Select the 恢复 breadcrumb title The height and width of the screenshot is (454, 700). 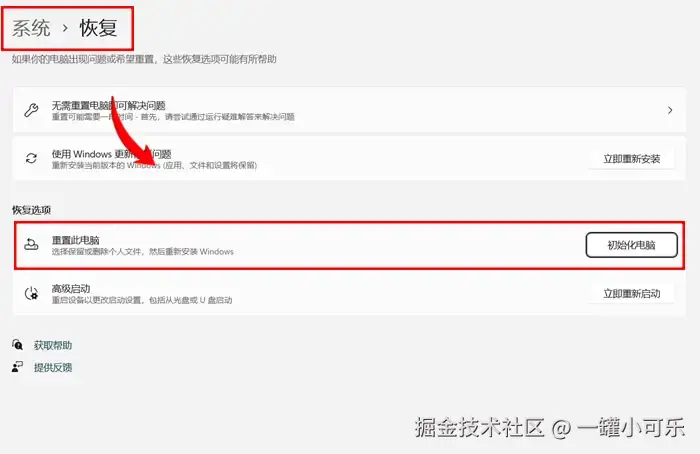[99, 28]
